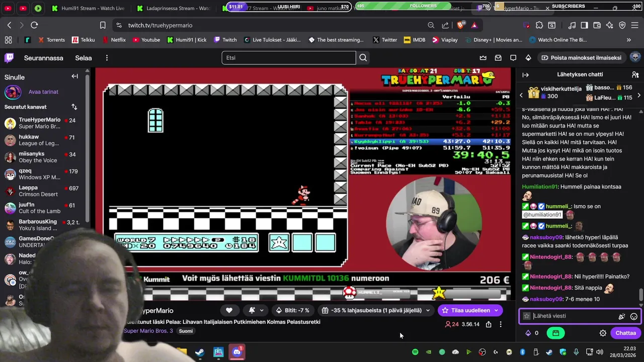This screenshot has height=362, width=644.
Task: Click the Suomi language tag
Action: tap(186, 331)
